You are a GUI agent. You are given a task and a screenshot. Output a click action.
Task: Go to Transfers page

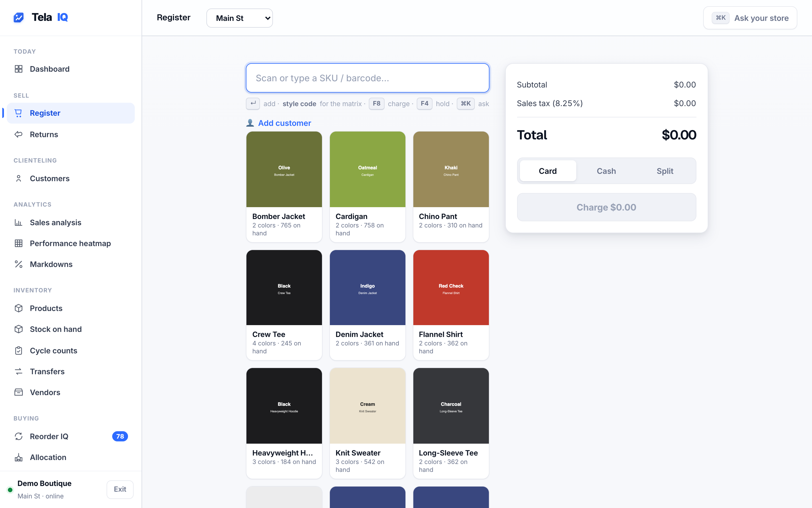[70, 371]
